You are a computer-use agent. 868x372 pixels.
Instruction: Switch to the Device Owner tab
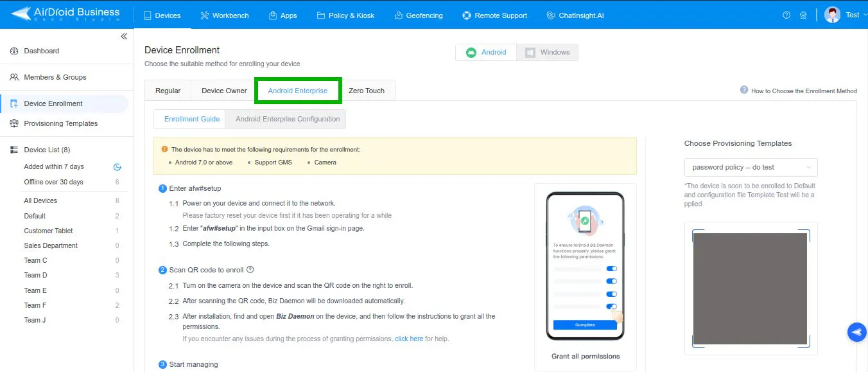point(224,91)
